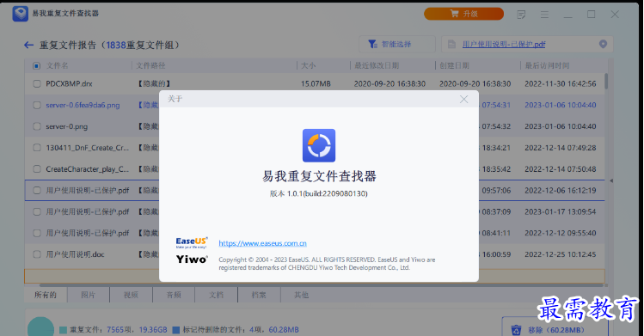
Task: Sort by 最近修改日期 column header
Action: [x=377, y=65]
